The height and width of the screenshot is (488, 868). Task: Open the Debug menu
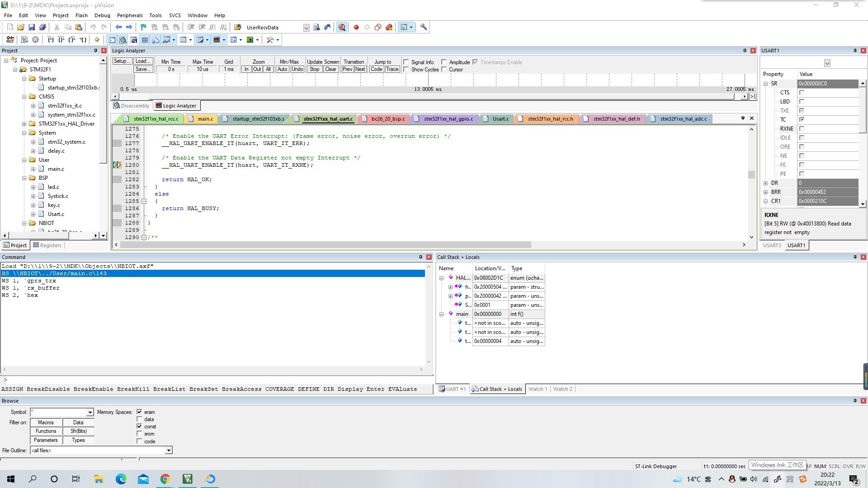(x=102, y=15)
